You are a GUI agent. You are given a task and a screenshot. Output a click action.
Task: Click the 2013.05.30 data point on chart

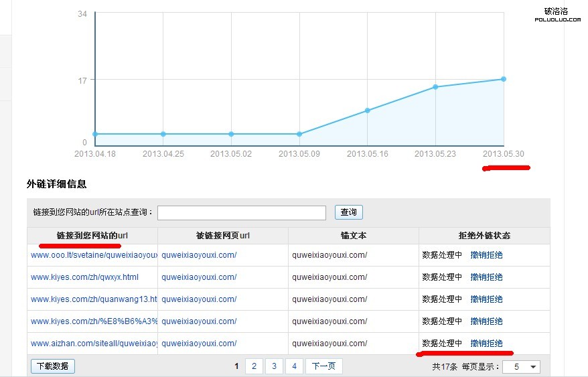click(503, 79)
